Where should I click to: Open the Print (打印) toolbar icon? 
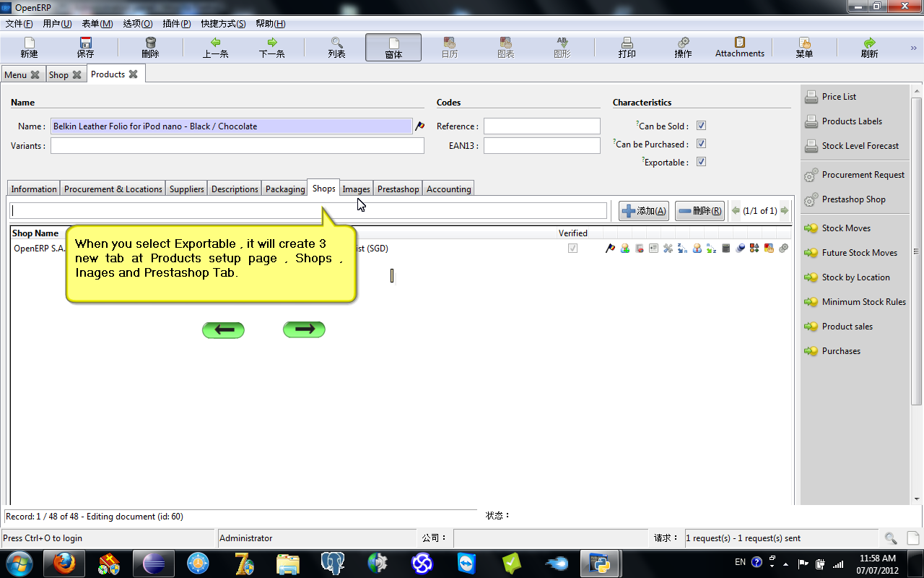coord(627,48)
